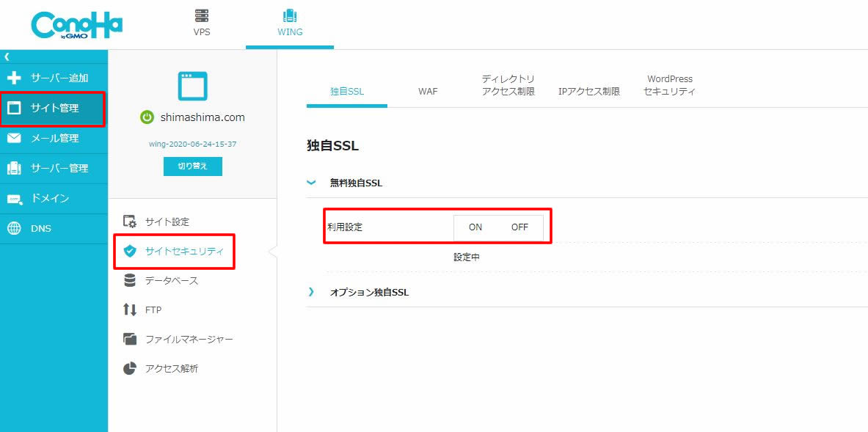The width and height of the screenshot is (868, 432).
Task: Turn OFF the free SSL setting
Action: point(519,227)
